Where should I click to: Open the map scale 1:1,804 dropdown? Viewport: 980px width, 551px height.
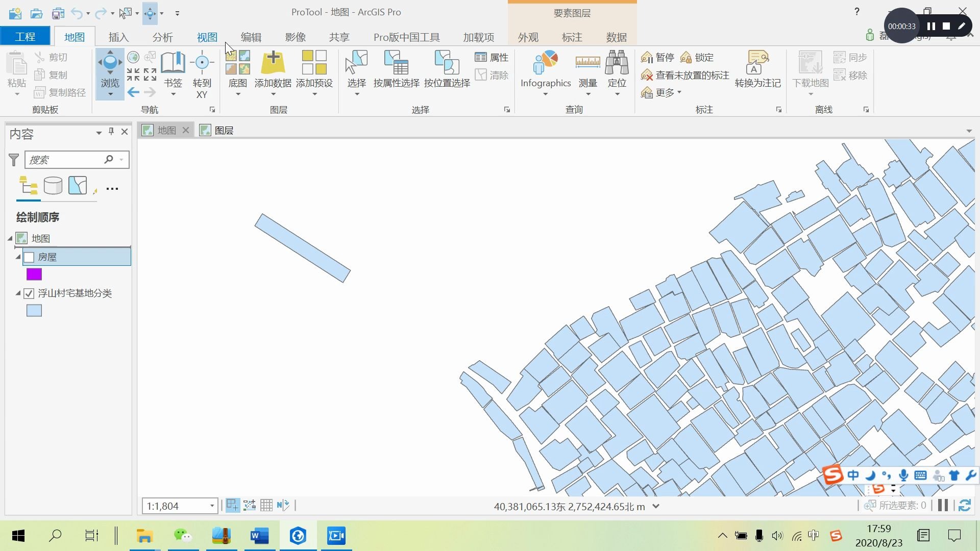[x=212, y=506]
